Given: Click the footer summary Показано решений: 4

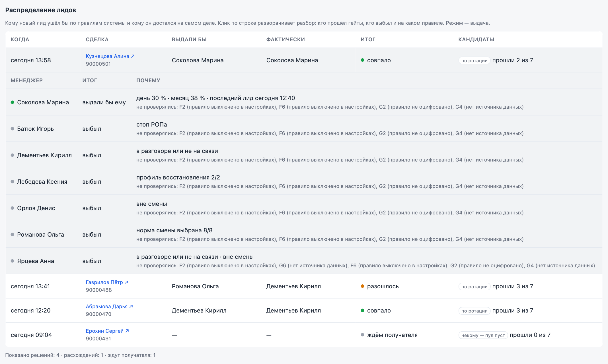Looking at the screenshot, I should click(32, 355).
